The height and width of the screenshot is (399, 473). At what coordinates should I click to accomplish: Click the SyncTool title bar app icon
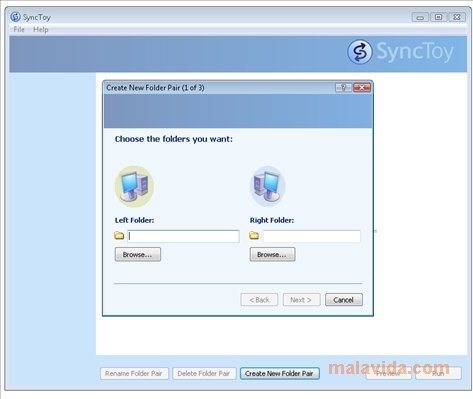15,17
